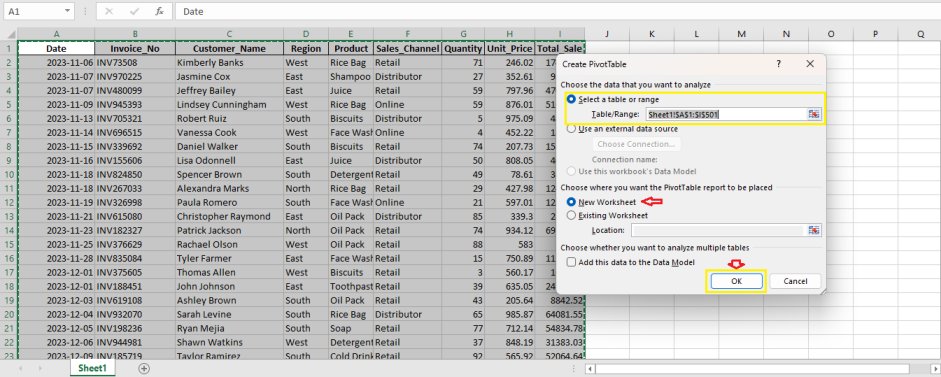Viewport: 941px width, 377px height.
Task: Click Cancel in the Create PivotTable dialog
Action: (x=795, y=281)
